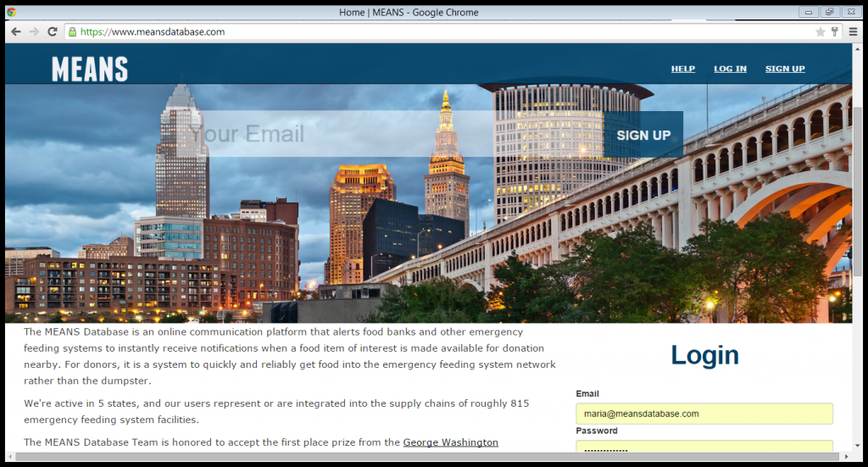Screen dimensions: 868x467
Task: Reload the page with refresh icon
Action: pyautogui.click(x=52, y=32)
